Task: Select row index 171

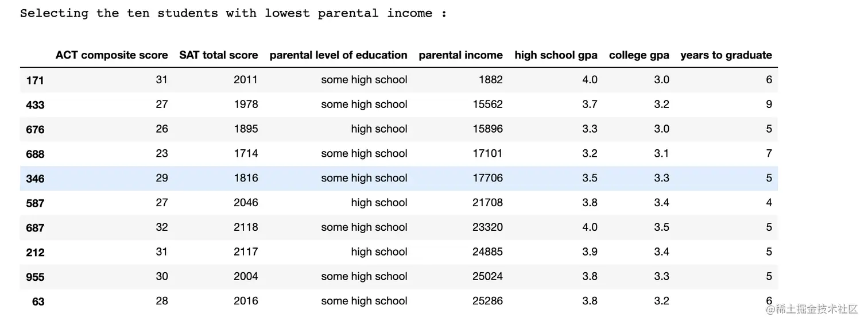Action: [x=35, y=80]
